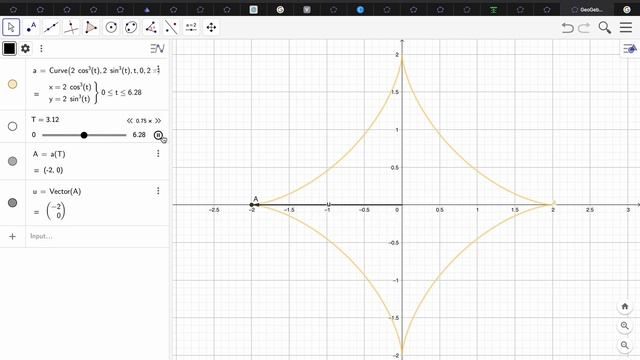Select the Move Graphics View tool

pyautogui.click(x=211, y=27)
